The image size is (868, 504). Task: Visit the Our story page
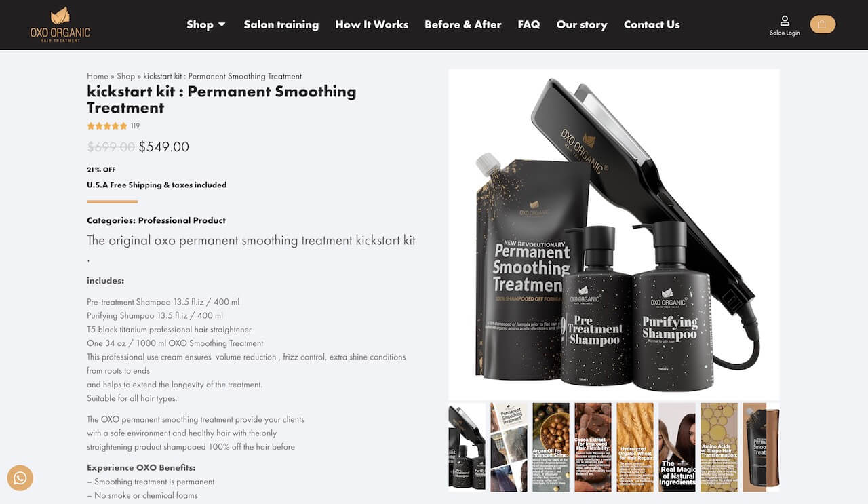[582, 24]
